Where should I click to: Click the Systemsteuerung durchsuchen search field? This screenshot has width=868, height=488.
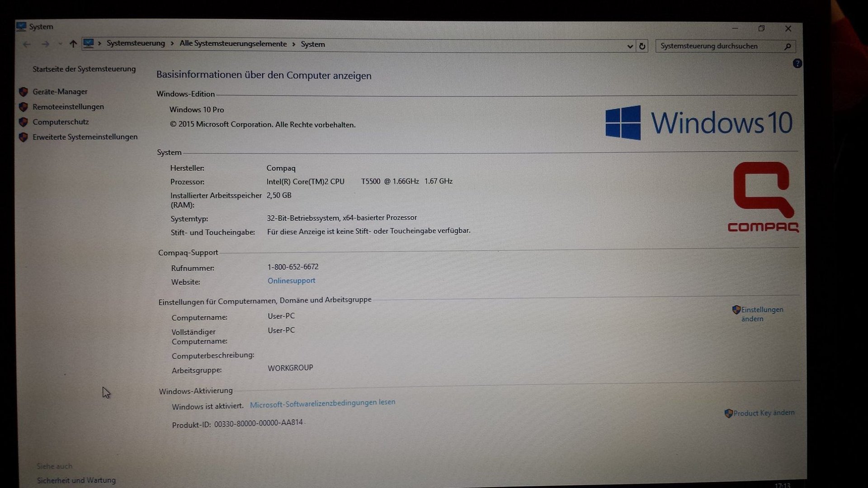pyautogui.click(x=725, y=46)
